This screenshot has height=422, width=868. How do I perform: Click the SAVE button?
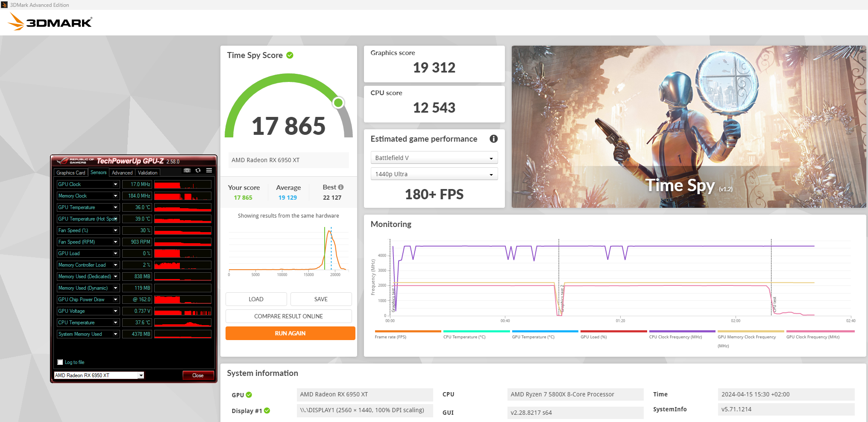[321, 299]
